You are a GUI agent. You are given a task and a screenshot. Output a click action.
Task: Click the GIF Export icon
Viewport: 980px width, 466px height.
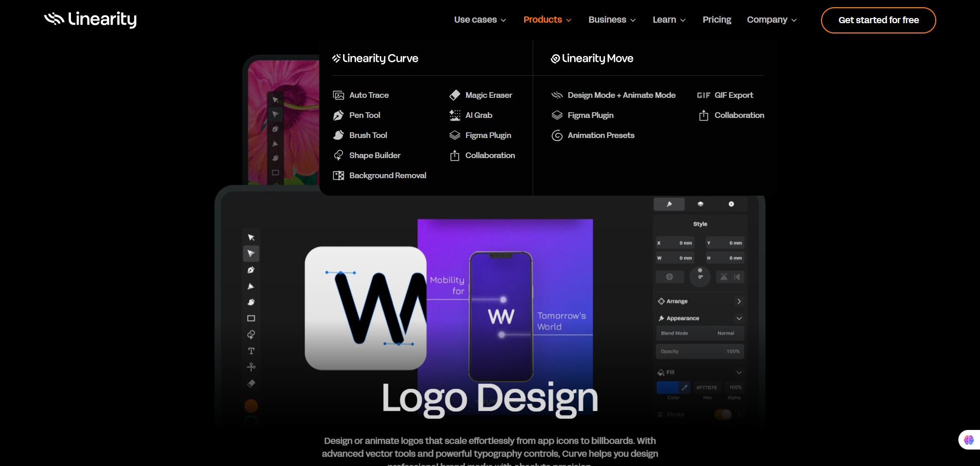pos(703,95)
